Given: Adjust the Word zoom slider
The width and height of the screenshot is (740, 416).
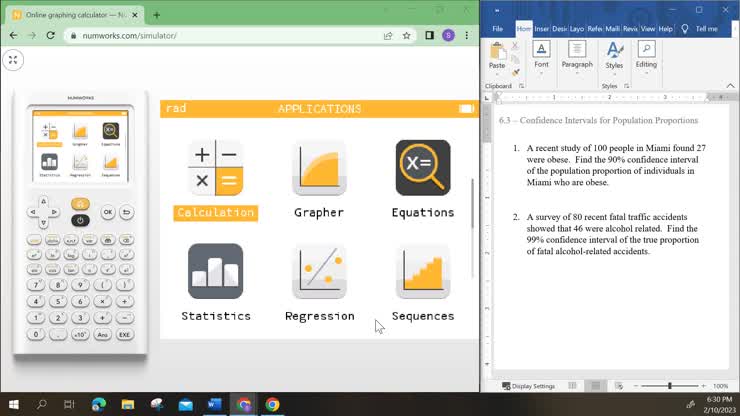Looking at the screenshot, I should coord(669,386).
